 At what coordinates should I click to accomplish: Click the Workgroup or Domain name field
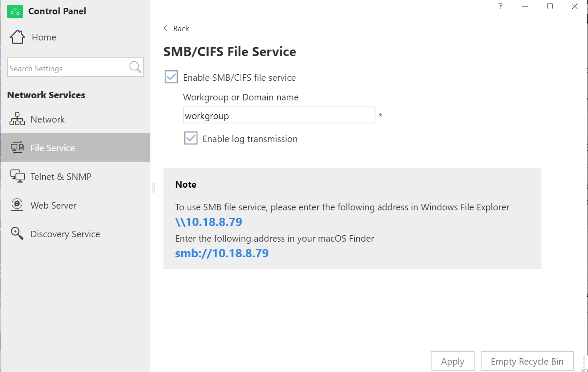(x=279, y=116)
